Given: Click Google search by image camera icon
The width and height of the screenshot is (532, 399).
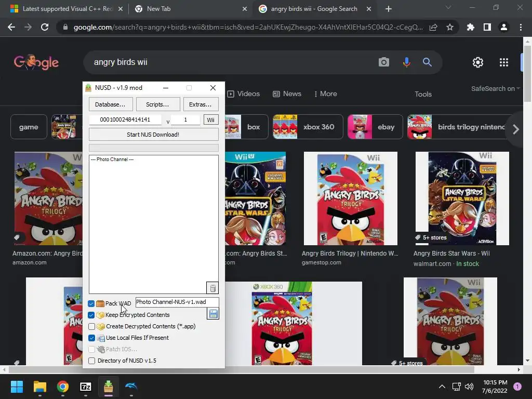Looking at the screenshot, I should pyautogui.click(x=384, y=62).
